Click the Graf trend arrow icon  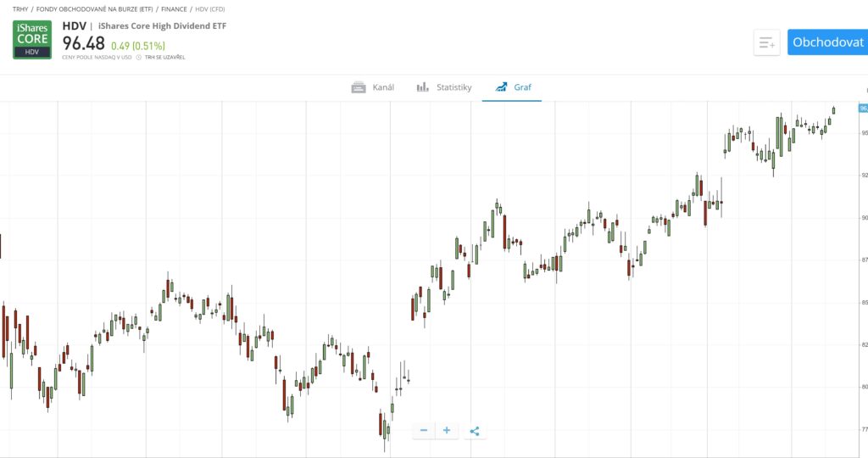pyautogui.click(x=501, y=87)
